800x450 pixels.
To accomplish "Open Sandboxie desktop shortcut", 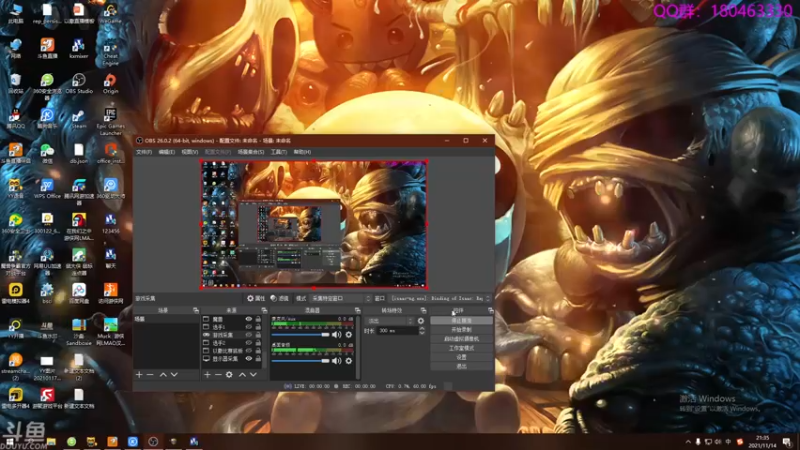I will pos(79,332).
